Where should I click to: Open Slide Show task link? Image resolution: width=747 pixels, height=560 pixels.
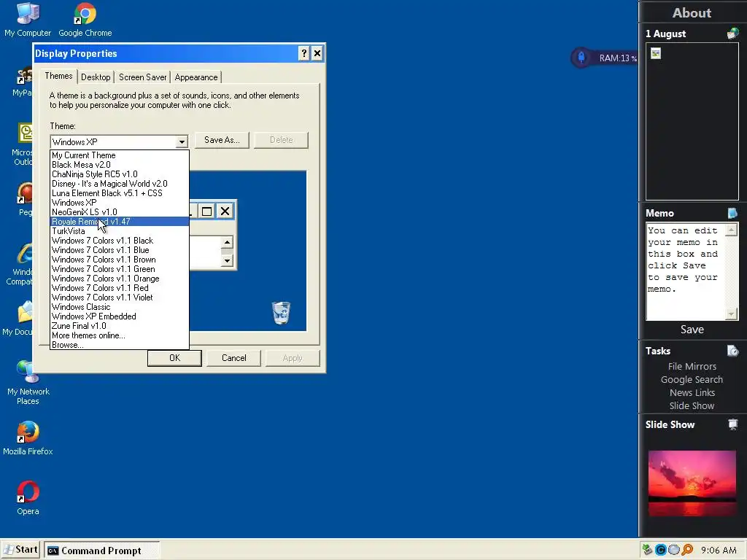click(x=692, y=405)
